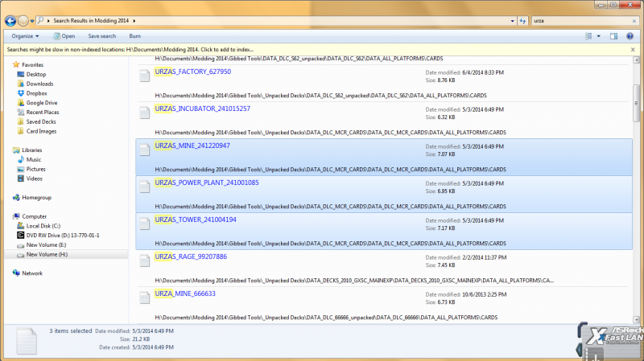Click the results list scrollbar down arrow
644x361 pixels.
coord(636,319)
